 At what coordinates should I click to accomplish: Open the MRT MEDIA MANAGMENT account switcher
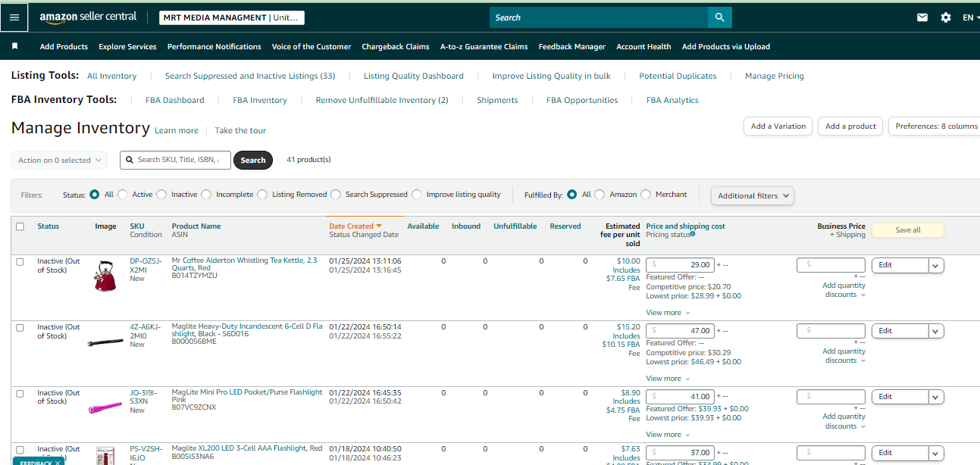pyautogui.click(x=233, y=17)
